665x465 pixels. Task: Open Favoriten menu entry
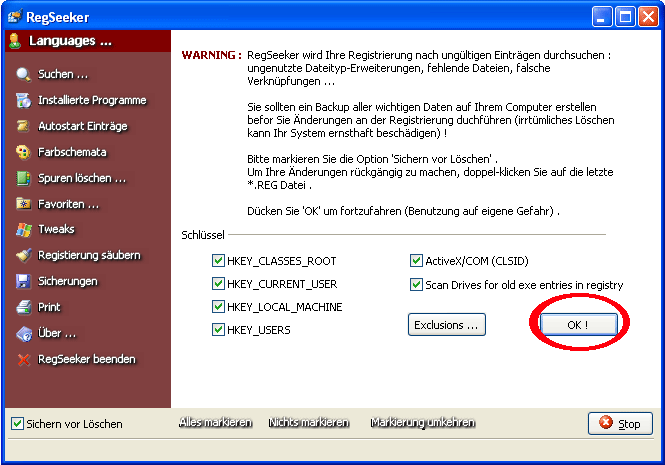click(x=68, y=204)
